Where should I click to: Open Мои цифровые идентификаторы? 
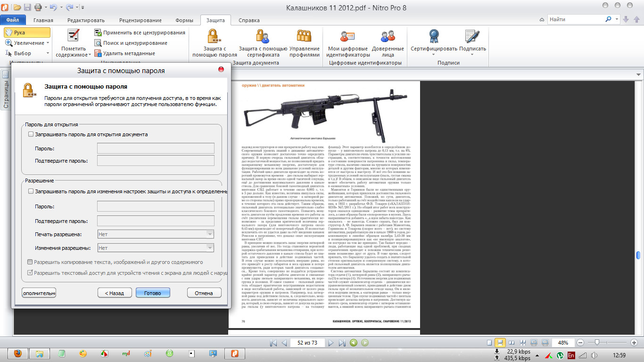347,43
